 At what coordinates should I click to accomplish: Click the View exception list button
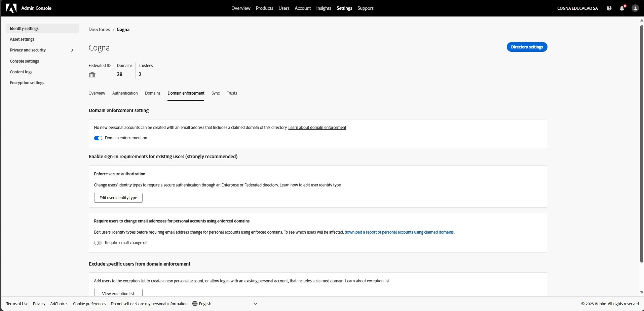[x=118, y=293]
